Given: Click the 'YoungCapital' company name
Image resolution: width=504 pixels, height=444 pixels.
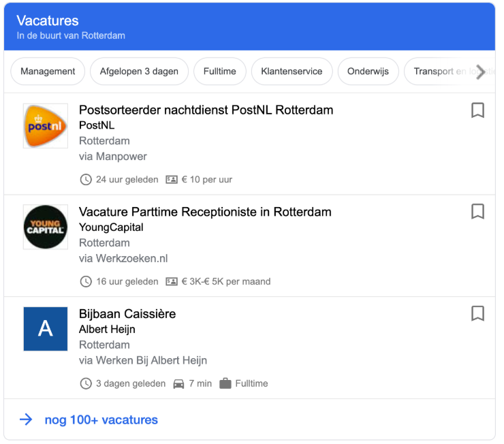Looking at the screenshot, I should 111,227.
